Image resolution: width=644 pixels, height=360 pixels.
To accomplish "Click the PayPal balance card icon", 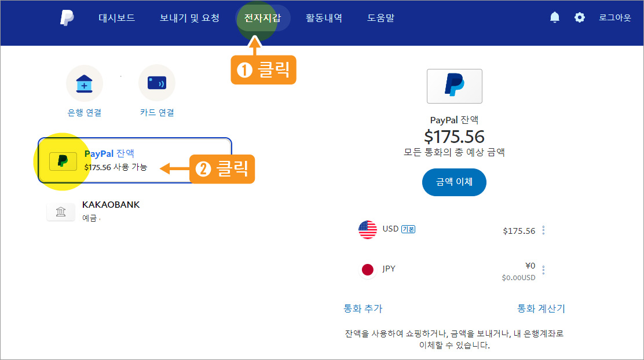I will point(63,161).
